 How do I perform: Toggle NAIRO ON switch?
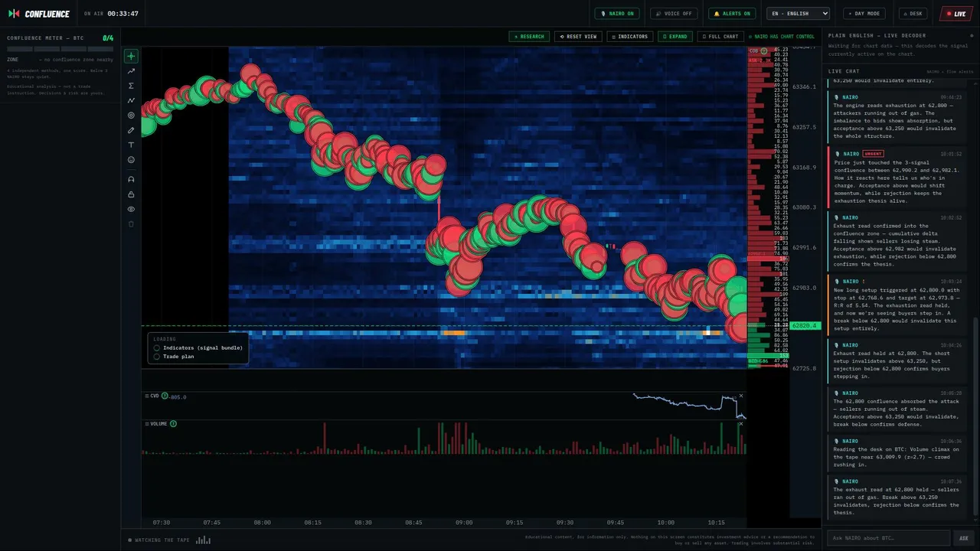point(617,13)
